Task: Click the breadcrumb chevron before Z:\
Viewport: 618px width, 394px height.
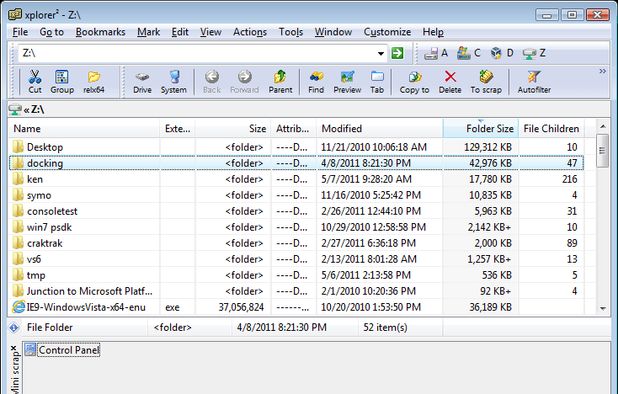Action: (26, 110)
